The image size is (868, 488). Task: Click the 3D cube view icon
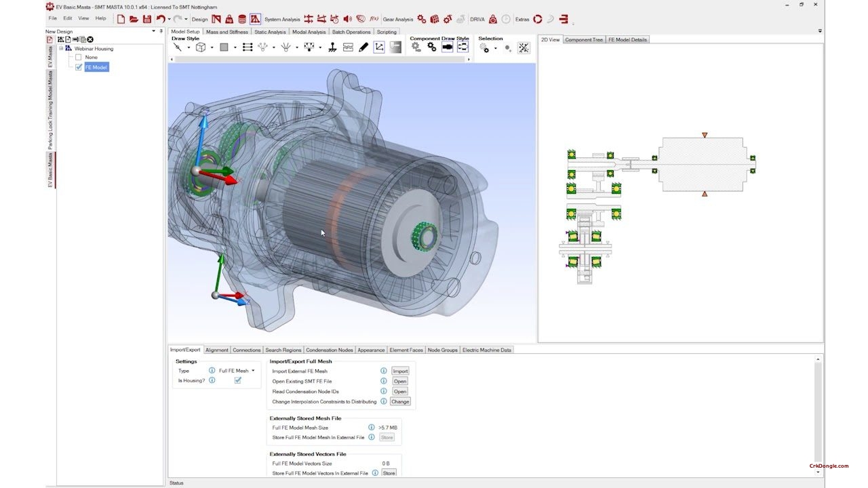(x=201, y=47)
